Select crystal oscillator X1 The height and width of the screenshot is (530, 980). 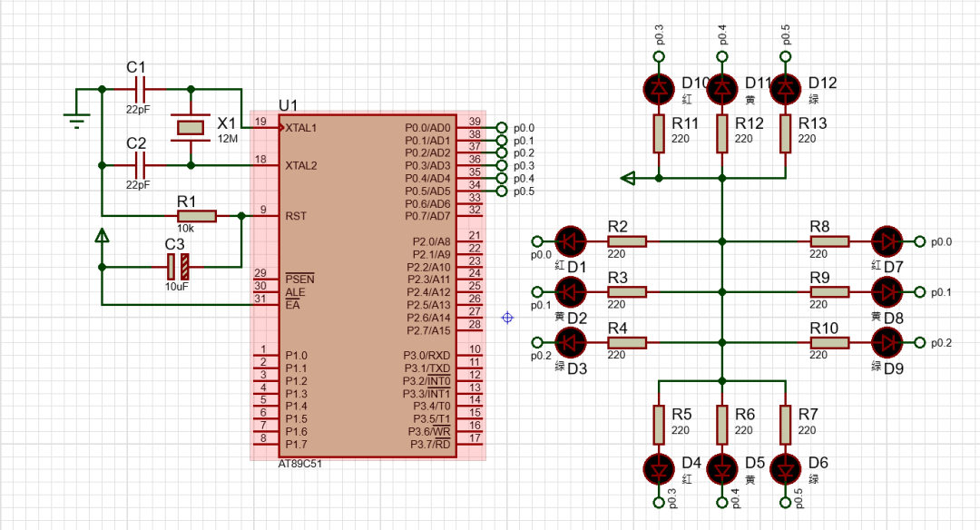(190, 127)
